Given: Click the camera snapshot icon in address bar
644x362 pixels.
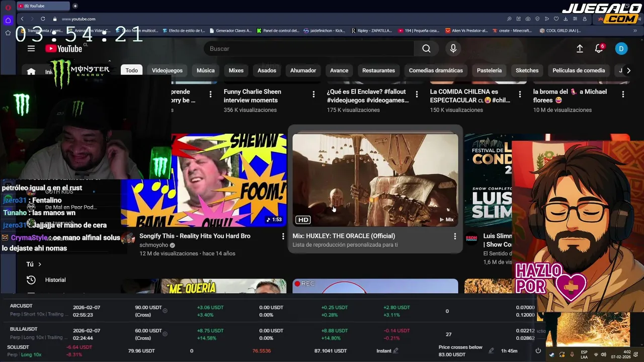Looking at the screenshot, I should click(x=528, y=19).
